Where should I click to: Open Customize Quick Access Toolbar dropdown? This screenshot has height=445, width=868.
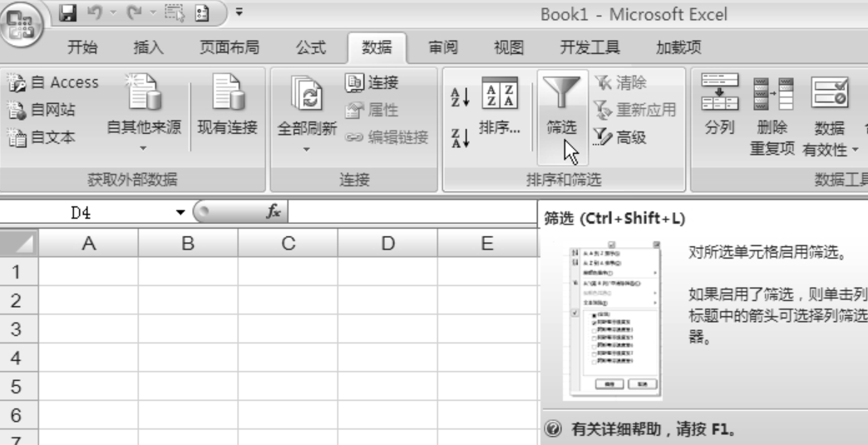coord(239,11)
